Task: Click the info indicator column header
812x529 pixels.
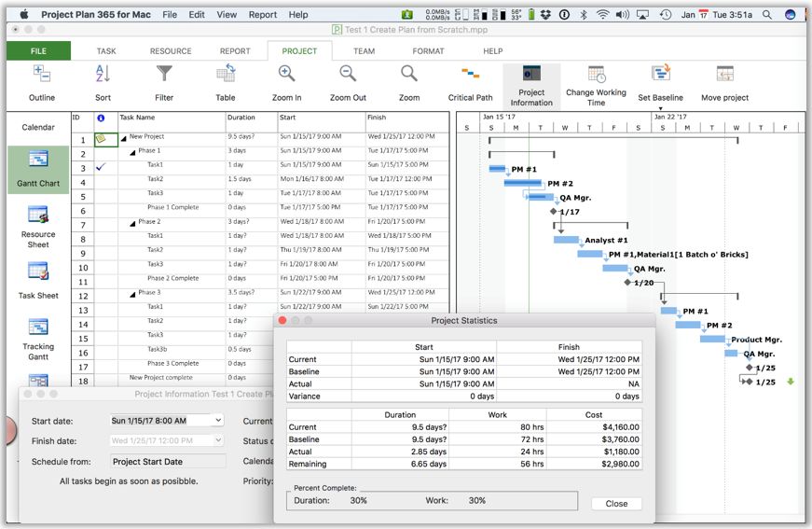Action: (x=101, y=118)
